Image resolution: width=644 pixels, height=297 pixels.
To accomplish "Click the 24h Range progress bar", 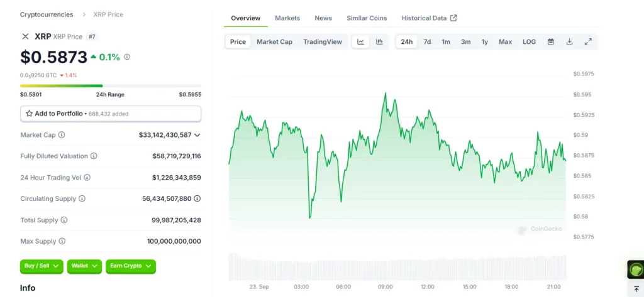I will [111, 86].
